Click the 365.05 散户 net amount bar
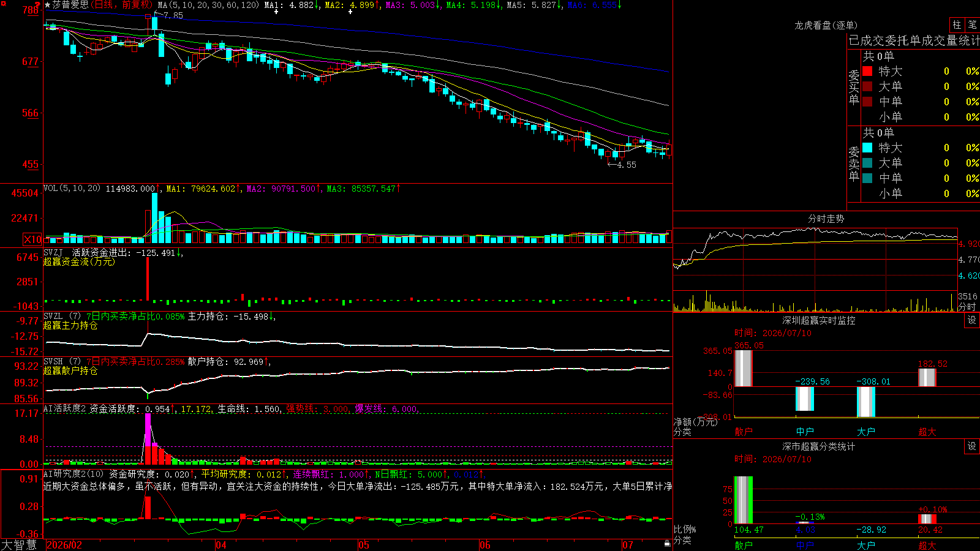The image size is (980, 551). point(744,368)
